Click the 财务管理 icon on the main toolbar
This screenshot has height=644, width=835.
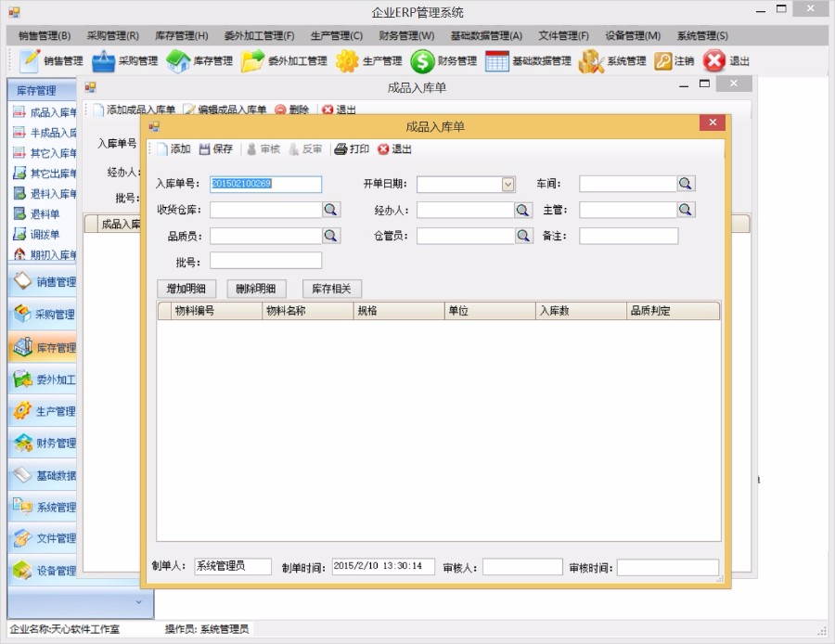point(423,63)
